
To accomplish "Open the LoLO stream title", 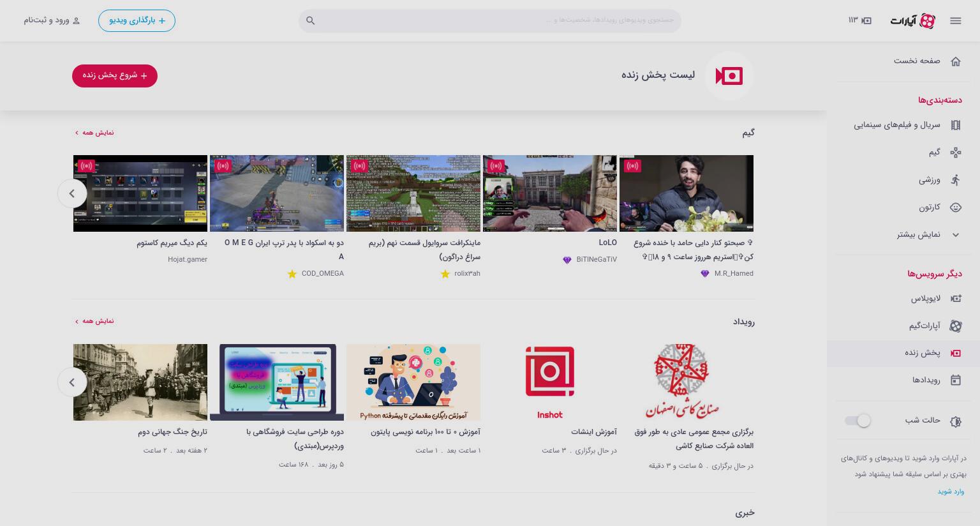I will (x=607, y=243).
